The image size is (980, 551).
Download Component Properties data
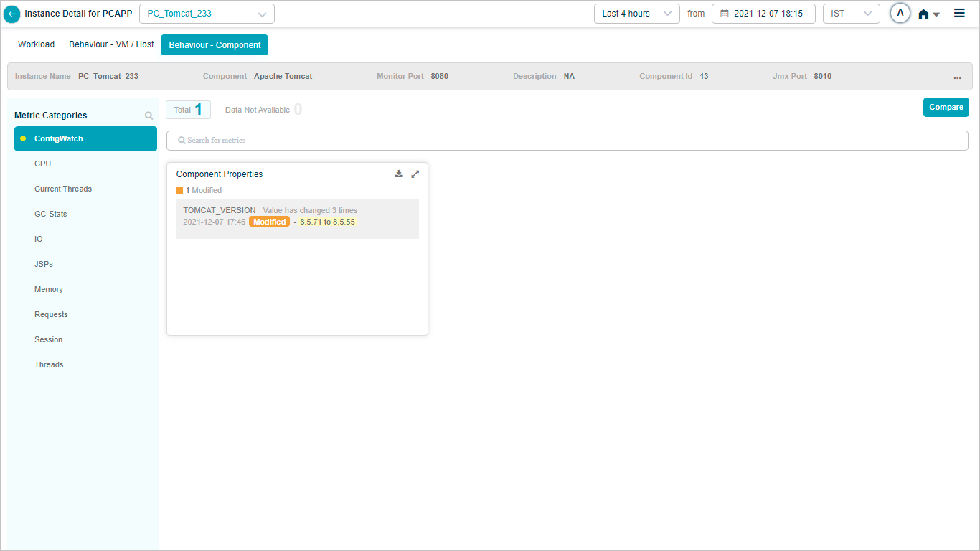pyautogui.click(x=399, y=174)
